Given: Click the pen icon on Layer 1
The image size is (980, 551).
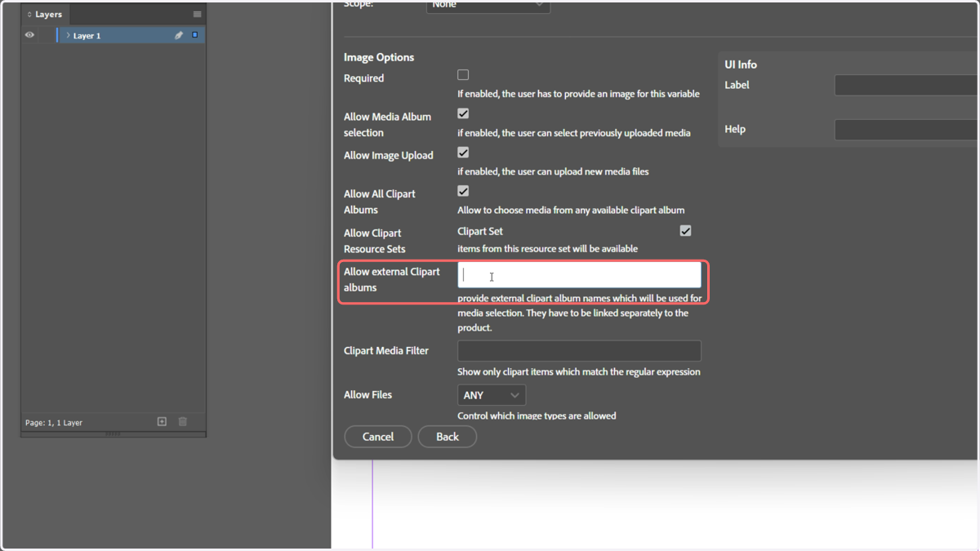Looking at the screenshot, I should click(179, 35).
